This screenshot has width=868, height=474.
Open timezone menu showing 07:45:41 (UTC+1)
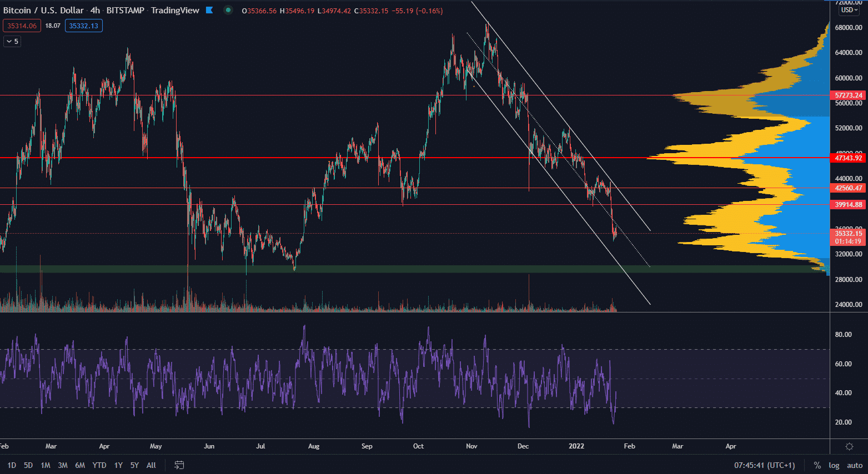coord(764,465)
